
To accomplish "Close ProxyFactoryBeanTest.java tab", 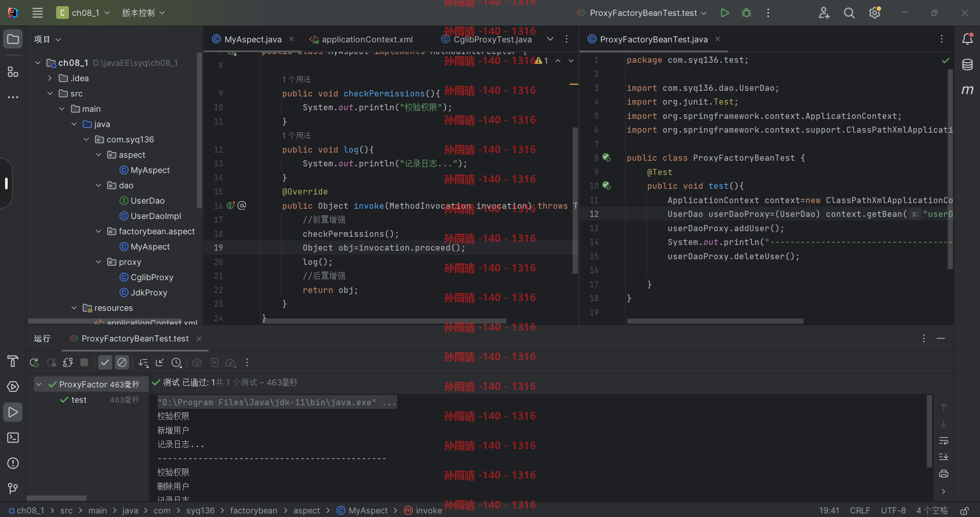I will (718, 39).
